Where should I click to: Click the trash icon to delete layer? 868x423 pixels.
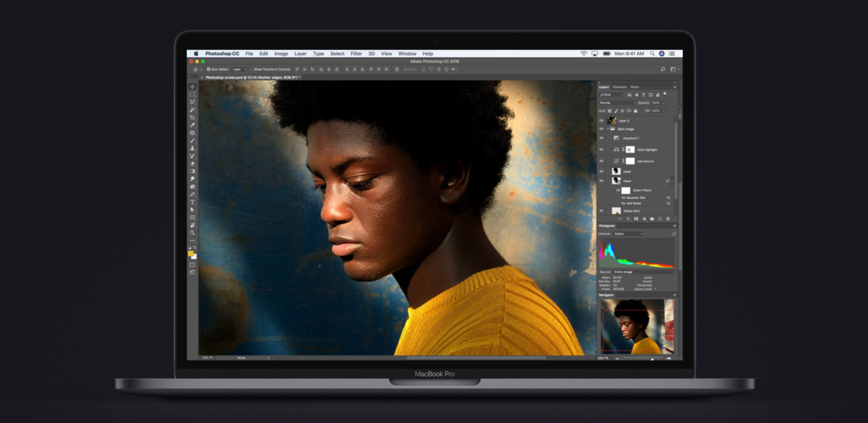[668, 219]
